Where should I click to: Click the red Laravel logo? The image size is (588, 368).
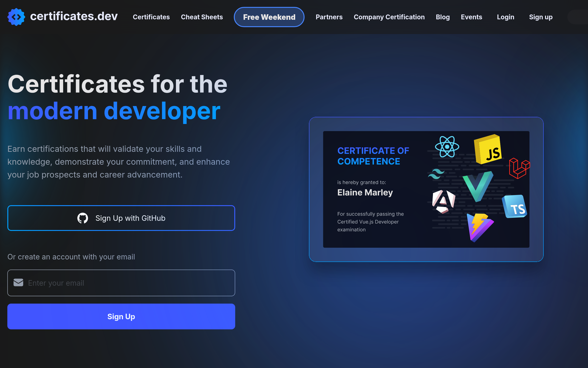point(520,168)
